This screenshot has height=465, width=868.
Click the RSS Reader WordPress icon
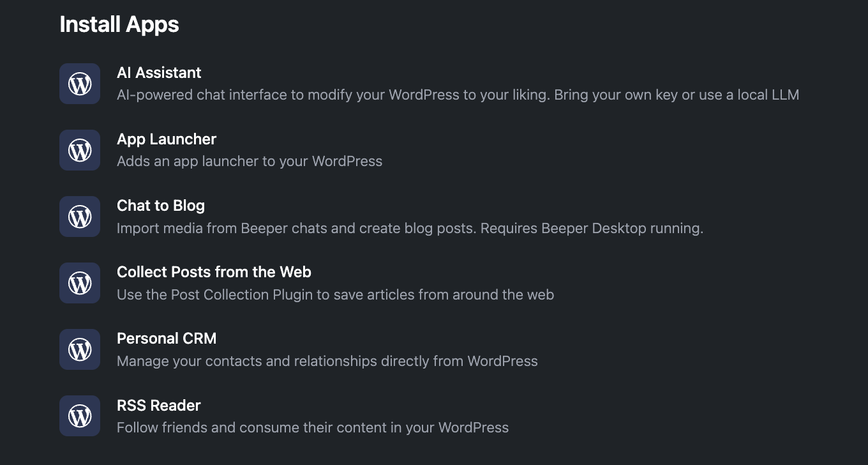[79, 416]
